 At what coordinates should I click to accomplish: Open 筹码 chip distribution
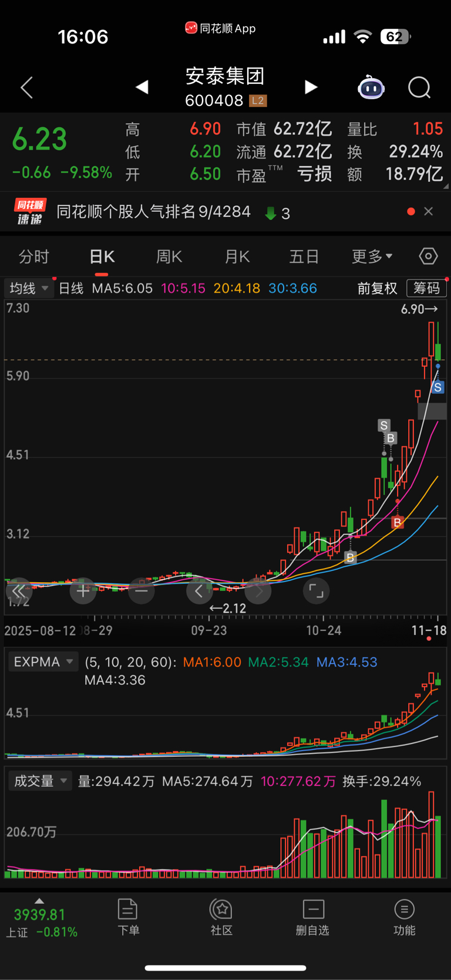pyautogui.click(x=426, y=288)
